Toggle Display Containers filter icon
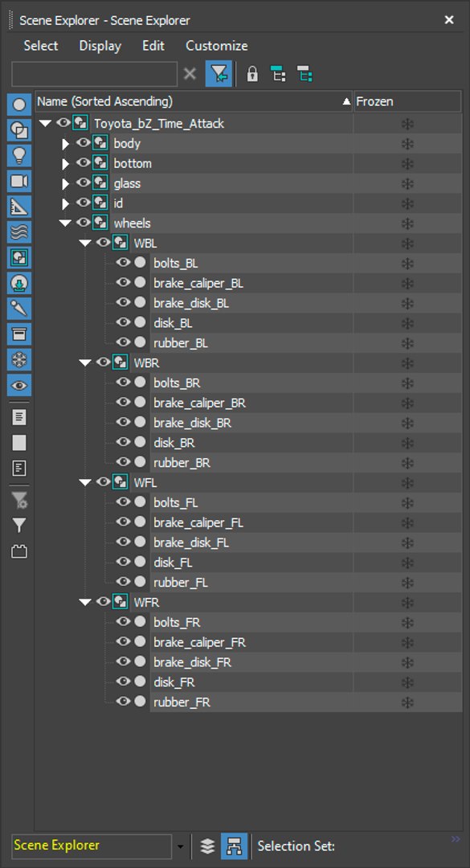The width and height of the screenshot is (470, 868). (19, 334)
